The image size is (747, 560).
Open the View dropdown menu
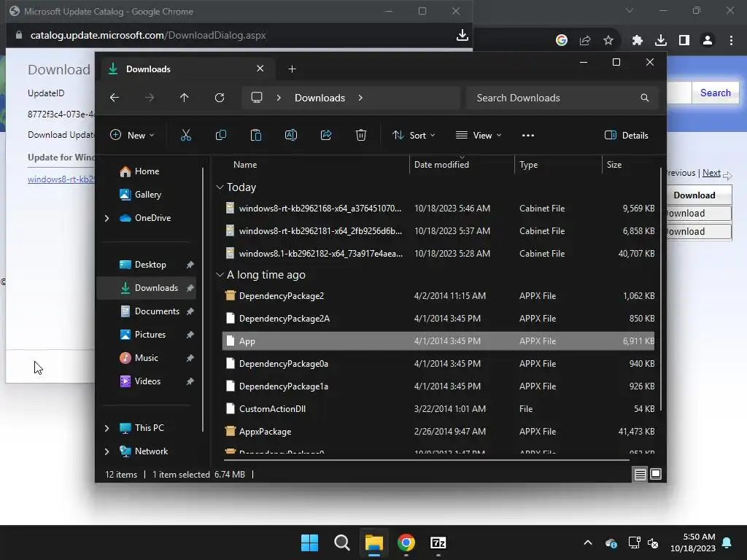479,135
